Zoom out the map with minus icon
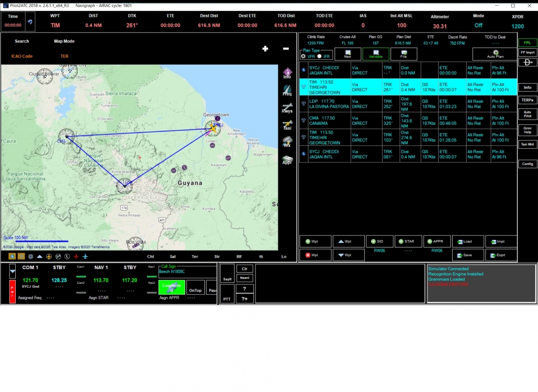Viewport: 538px width, 392px height. click(x=286, y=49)
